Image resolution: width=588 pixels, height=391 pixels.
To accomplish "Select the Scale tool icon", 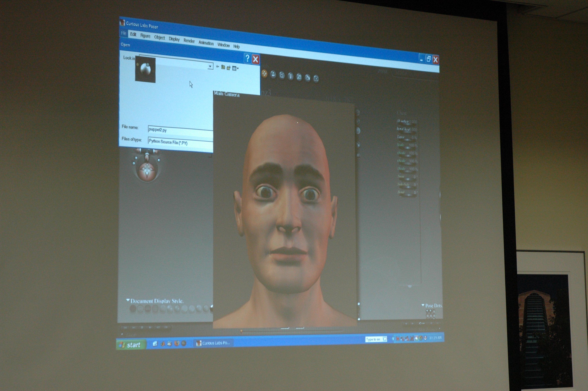I will (x=282, y=75).
